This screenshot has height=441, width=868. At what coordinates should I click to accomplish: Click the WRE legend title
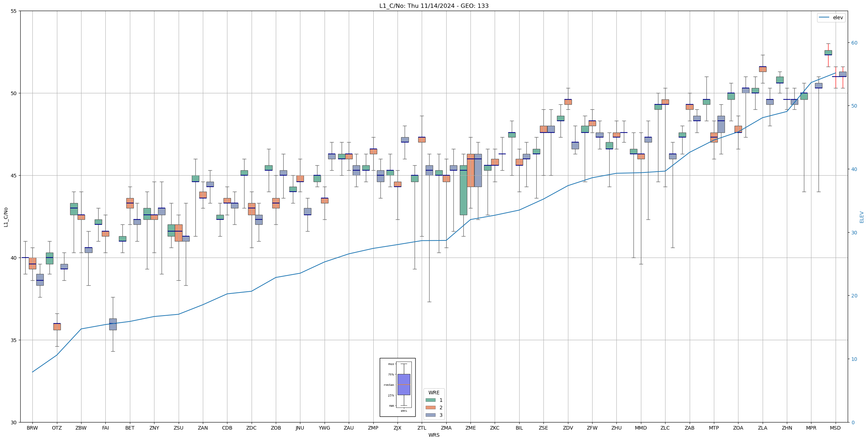pyautogui.click(x=434, y=393)
